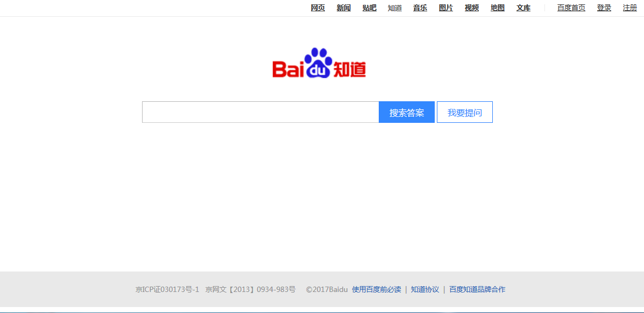Click the 登录 login link
Screen dimensions: 644x313
pos(604,8)
